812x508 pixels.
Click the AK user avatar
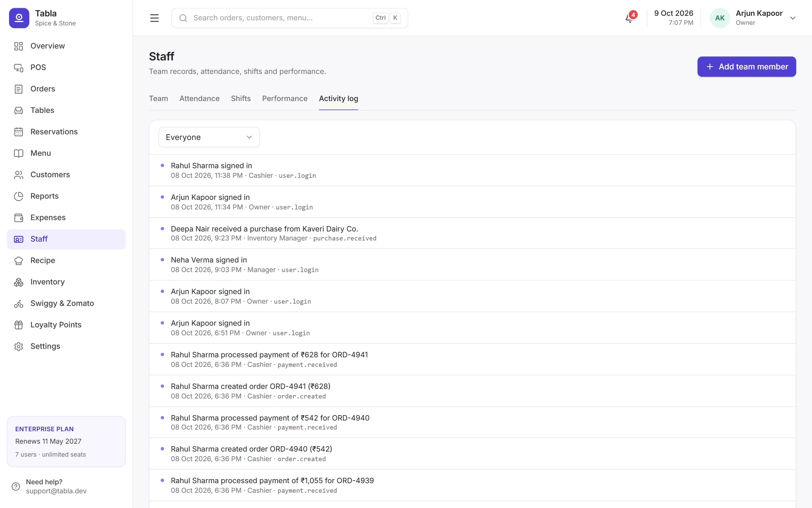coord(720,18)
